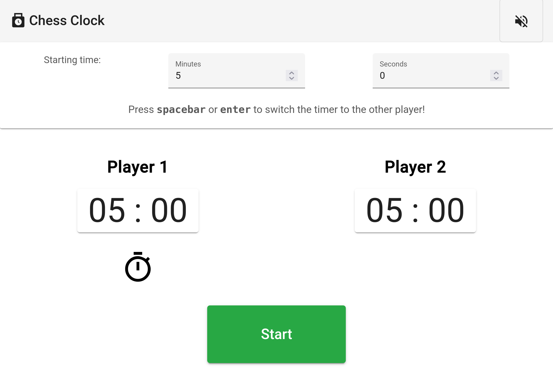
Task: Mute the sound using the speaker icon
Action: (x=521, y=21)
